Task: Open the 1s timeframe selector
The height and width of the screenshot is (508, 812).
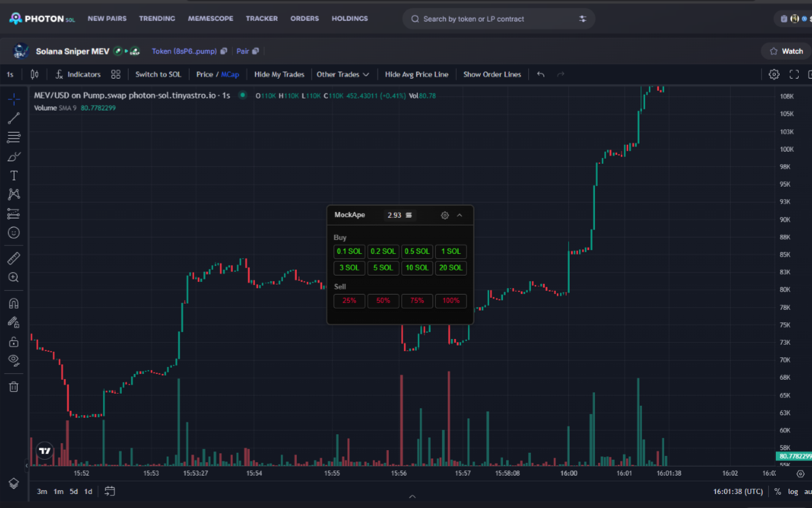Action: (10, 74)
